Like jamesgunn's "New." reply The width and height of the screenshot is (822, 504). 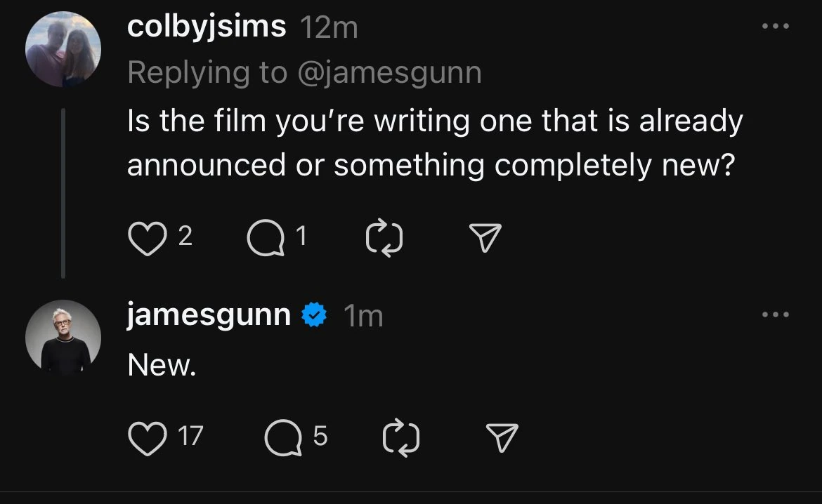pos(148,438)
